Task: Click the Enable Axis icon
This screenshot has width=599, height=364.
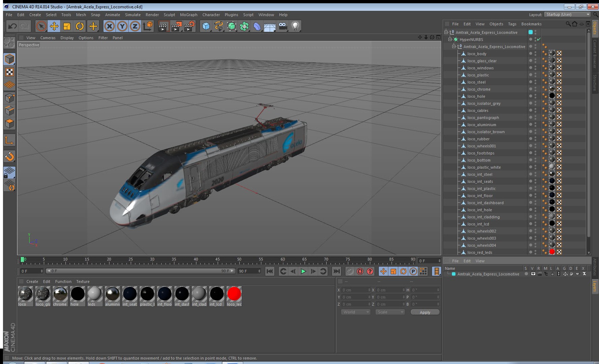Action: (x=9, y=140)
